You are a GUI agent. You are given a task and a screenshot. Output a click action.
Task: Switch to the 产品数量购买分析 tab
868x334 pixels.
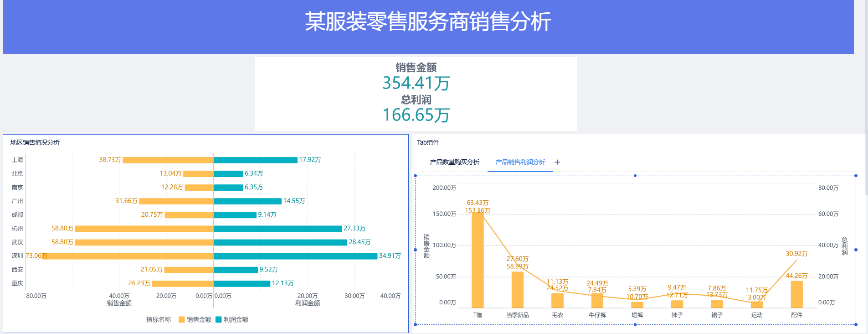[454, 162]
